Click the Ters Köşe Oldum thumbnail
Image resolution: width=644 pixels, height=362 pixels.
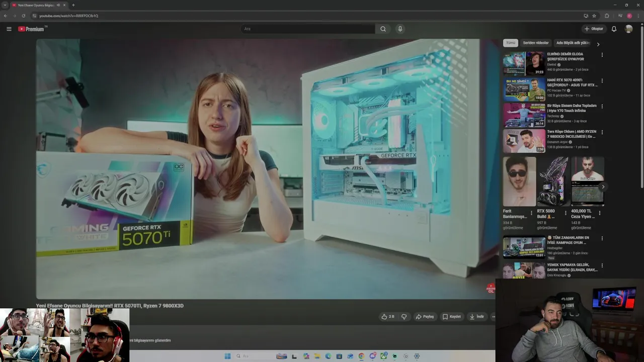(x=524, y=141)
